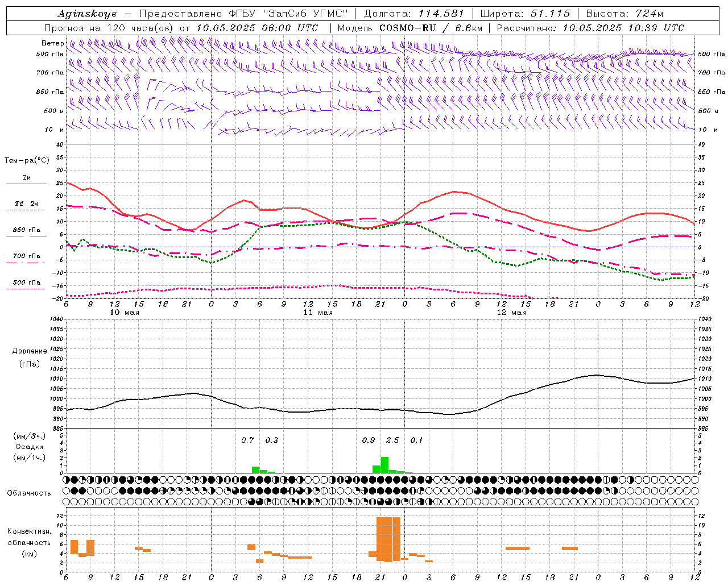Click the longitude value "Долгота: 114.581"
728x582 pixels.
414,14
